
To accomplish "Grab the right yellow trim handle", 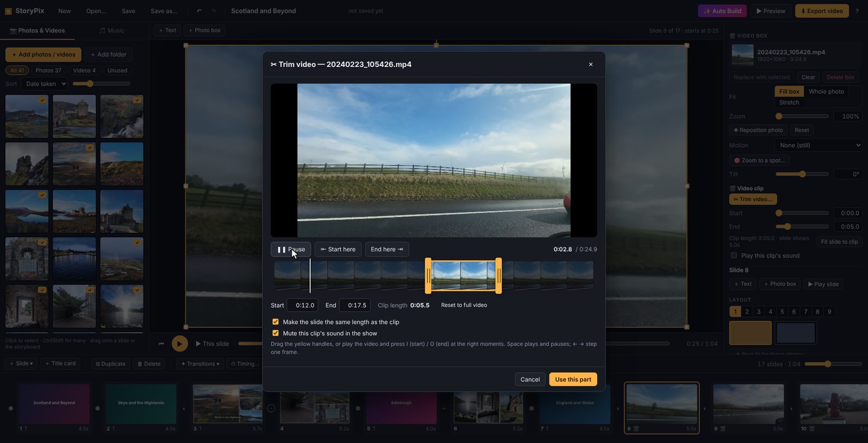I will point(499,276).
